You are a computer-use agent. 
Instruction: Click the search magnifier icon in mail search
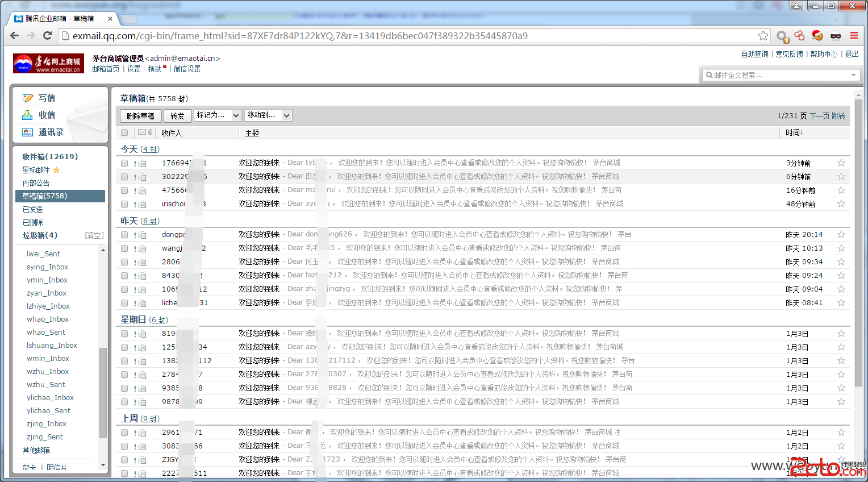click(709, 75)
